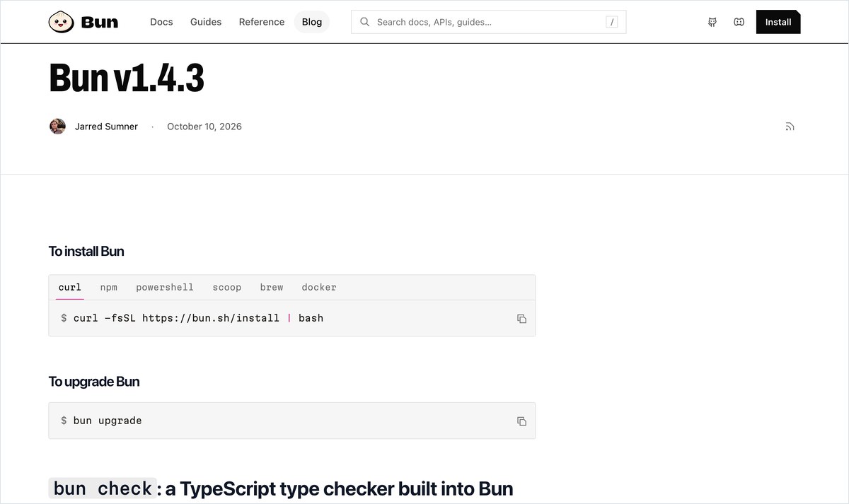Screen dimensions: 849x504
Task: Click the bun check heading
Action: pos(281,488)
